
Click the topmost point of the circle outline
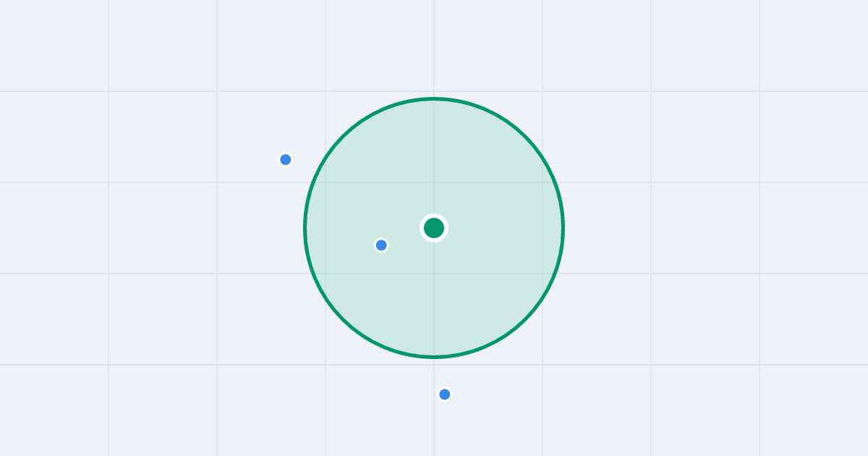[x=434, y=98]
